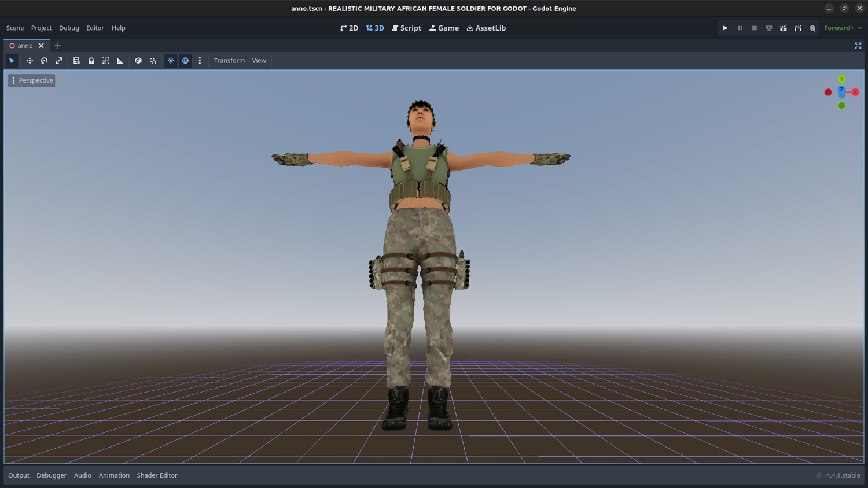Activate the Ruler measuring tool
Screen dimensions: 868x488
coord(120,61)
